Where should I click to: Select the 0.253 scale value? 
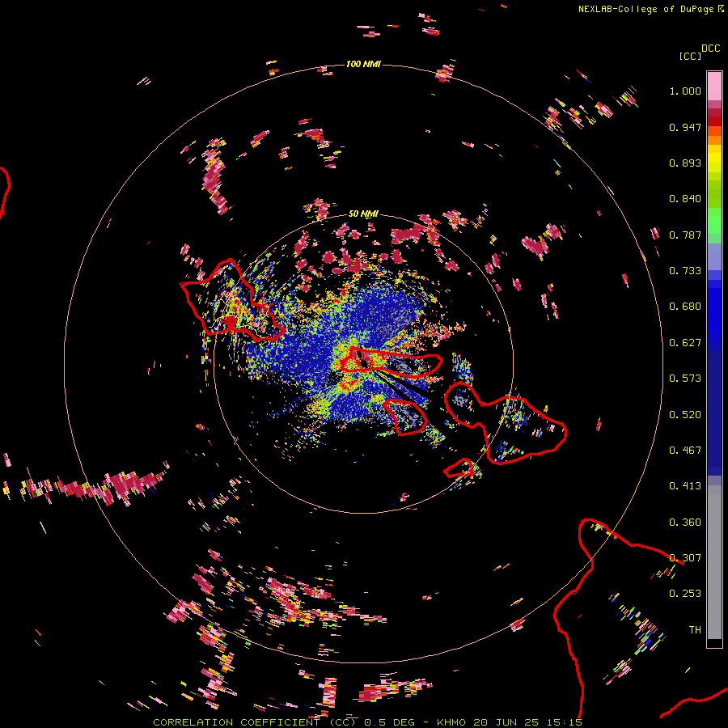click(x=685, y=594)
